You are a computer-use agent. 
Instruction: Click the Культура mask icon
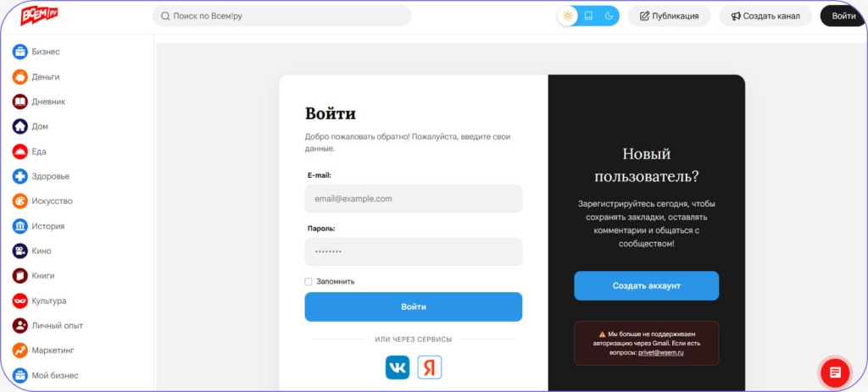coord(20,301)
